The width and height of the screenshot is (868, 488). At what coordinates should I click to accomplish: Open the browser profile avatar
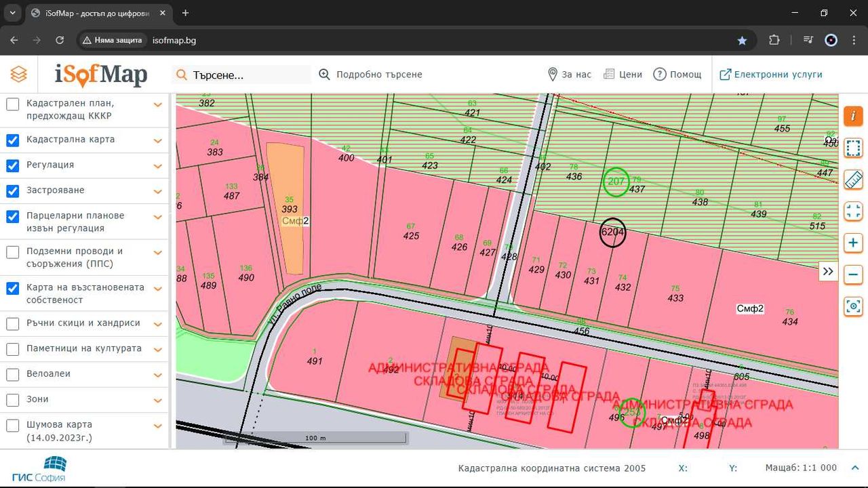831,40
